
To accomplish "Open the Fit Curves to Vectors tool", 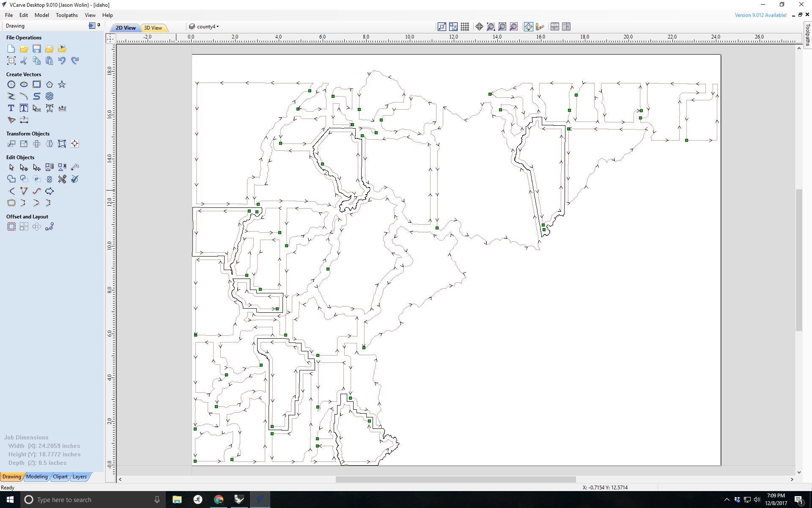I will coord(37,191).
